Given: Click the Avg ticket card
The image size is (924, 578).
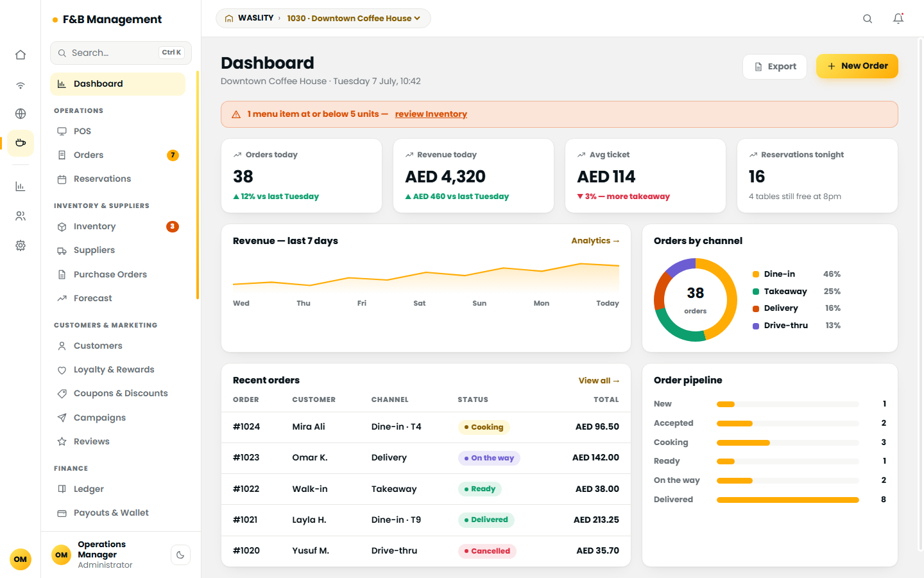Looking at the screenshot, I should coord(646,175).
